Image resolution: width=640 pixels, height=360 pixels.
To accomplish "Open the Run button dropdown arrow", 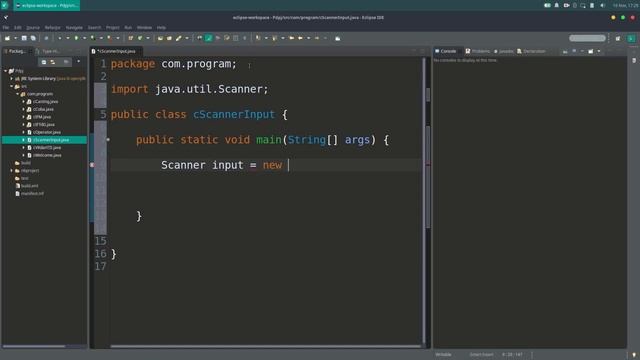I will point(84,38).
